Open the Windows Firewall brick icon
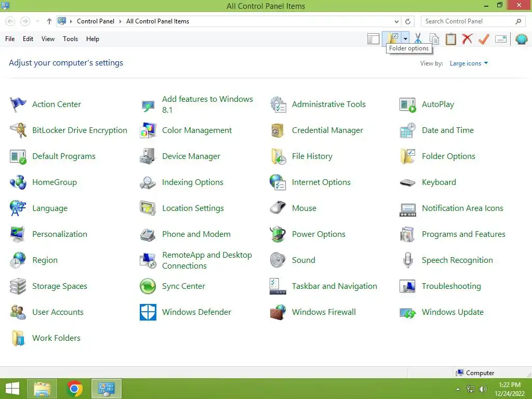This screenshot has height=399, width=532. click(x=277, y=312)
